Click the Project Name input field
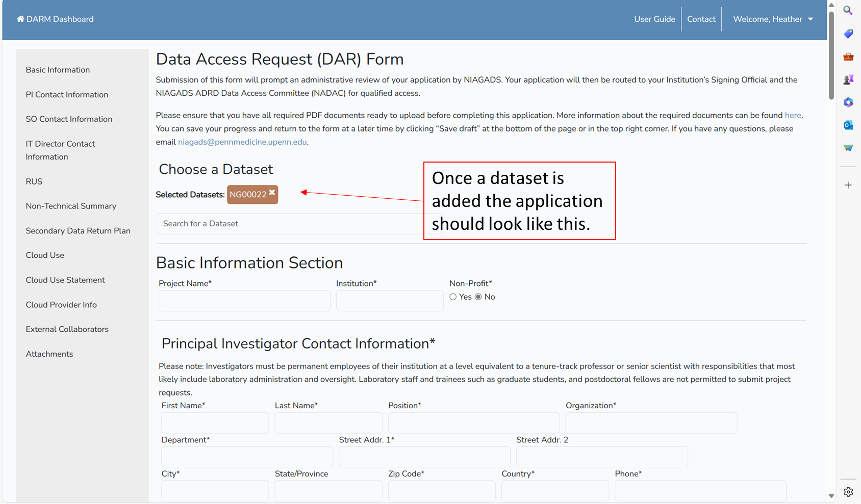Screen dimensions: 861x504 [x=244, y=301]
